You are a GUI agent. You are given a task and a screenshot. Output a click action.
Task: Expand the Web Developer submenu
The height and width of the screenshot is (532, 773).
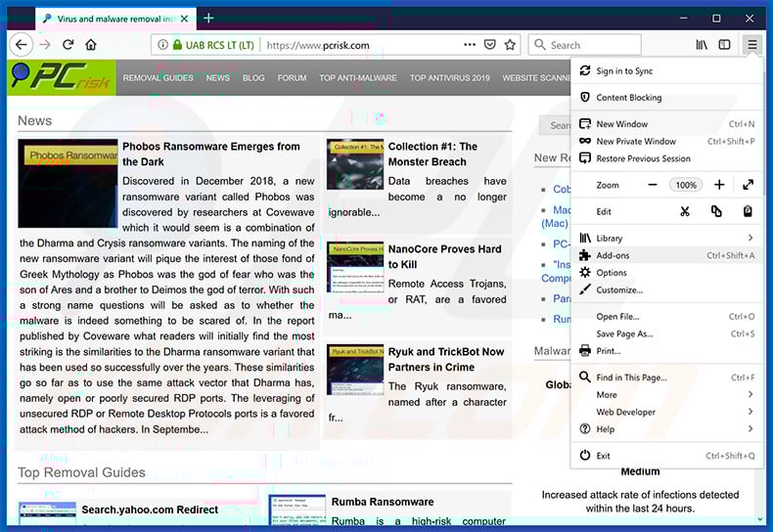(667, 412)
